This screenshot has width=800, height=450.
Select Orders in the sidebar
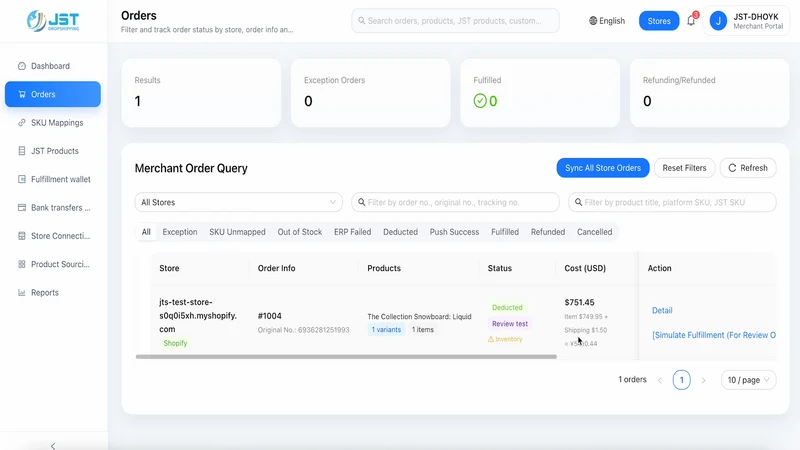point(53,94)
